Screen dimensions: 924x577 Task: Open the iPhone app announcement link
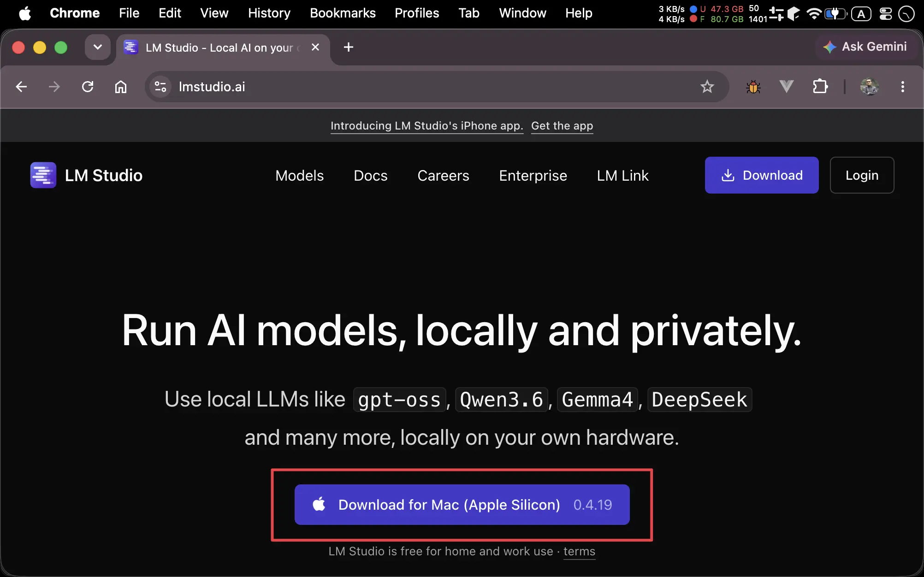pyautogui.click(x=427, y=126)
